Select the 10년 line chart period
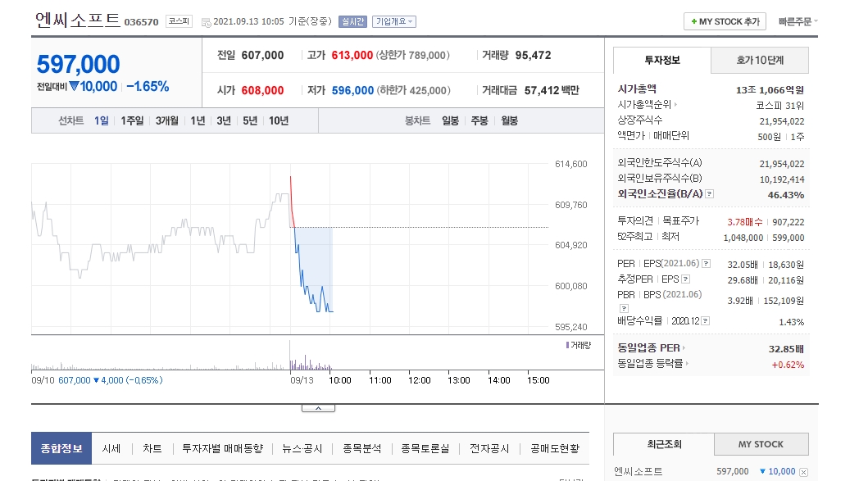The image size is (868, 481). [279, 120]
